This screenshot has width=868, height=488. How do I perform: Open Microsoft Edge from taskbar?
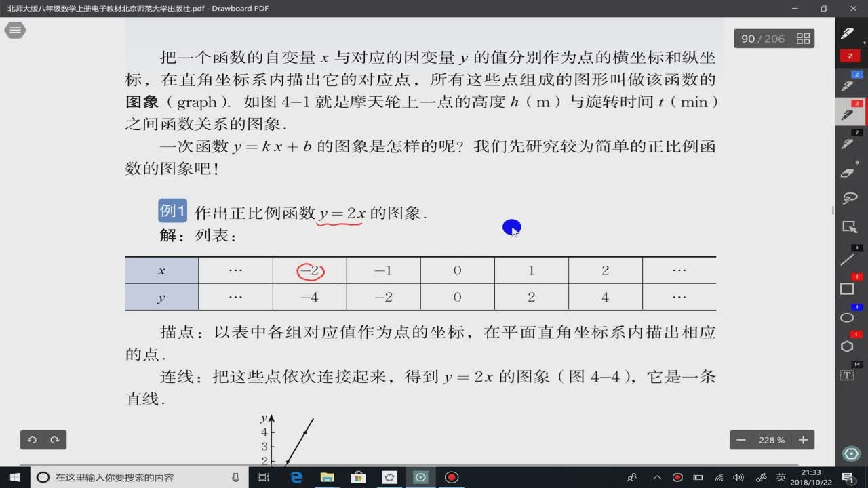click(x=296, y=477)
